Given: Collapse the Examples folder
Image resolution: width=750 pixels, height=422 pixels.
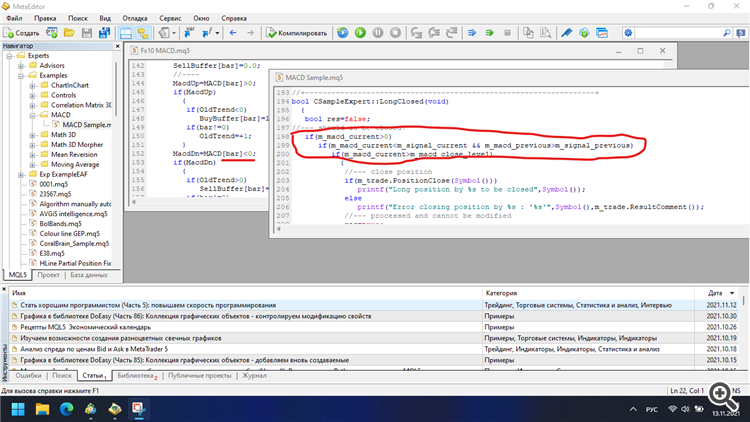Looking at the screenshot, I should coord(21,76).
